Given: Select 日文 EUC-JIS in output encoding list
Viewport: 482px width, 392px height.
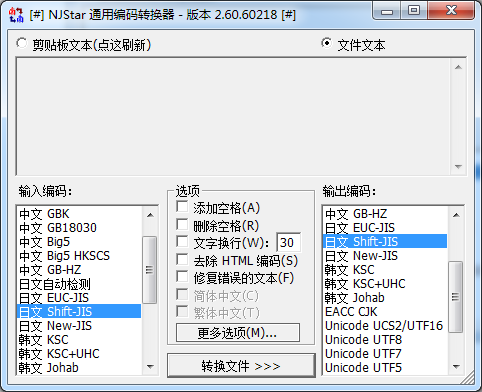Looking at the screenshot, I should (385, 228).
